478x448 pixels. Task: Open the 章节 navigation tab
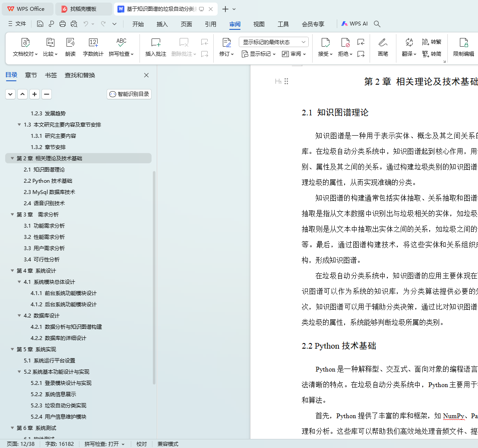pos(31,75)
